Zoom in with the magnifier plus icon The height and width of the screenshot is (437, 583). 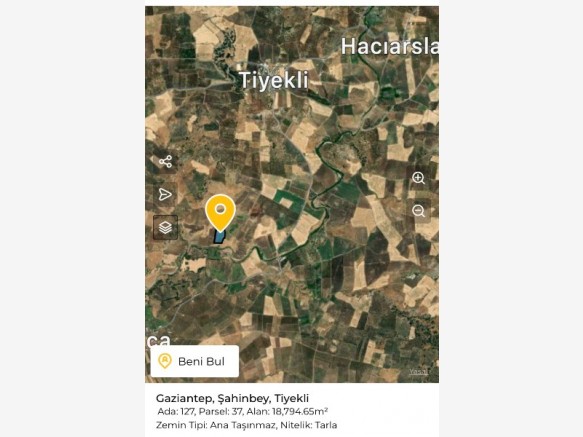(x=419, y=178)
